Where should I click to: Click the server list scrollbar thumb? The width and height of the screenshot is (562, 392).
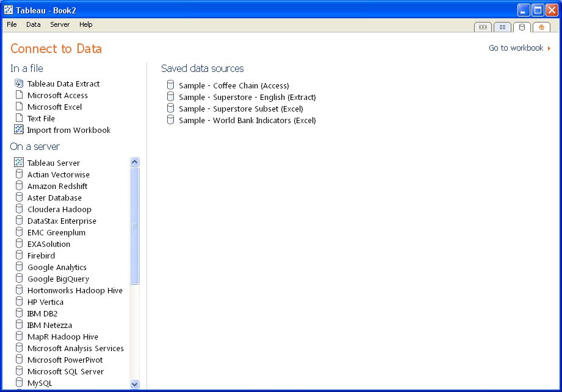135,226
